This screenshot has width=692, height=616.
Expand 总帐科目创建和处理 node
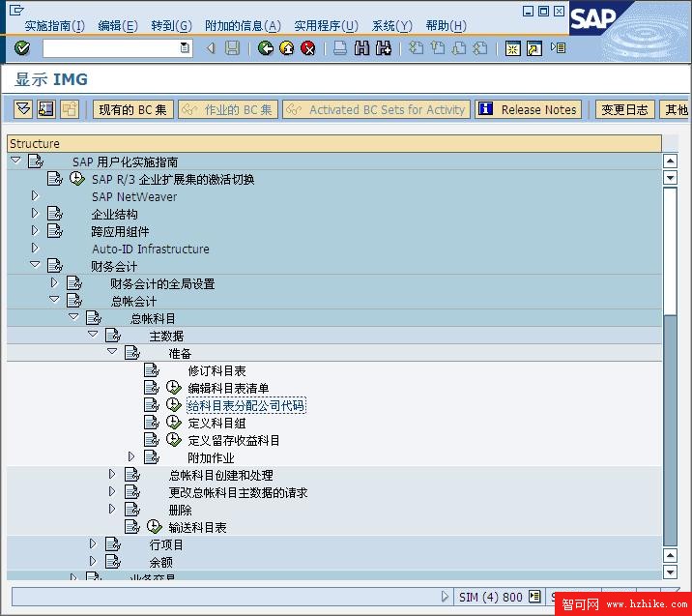pyautogui.click(x=112, y=474)
